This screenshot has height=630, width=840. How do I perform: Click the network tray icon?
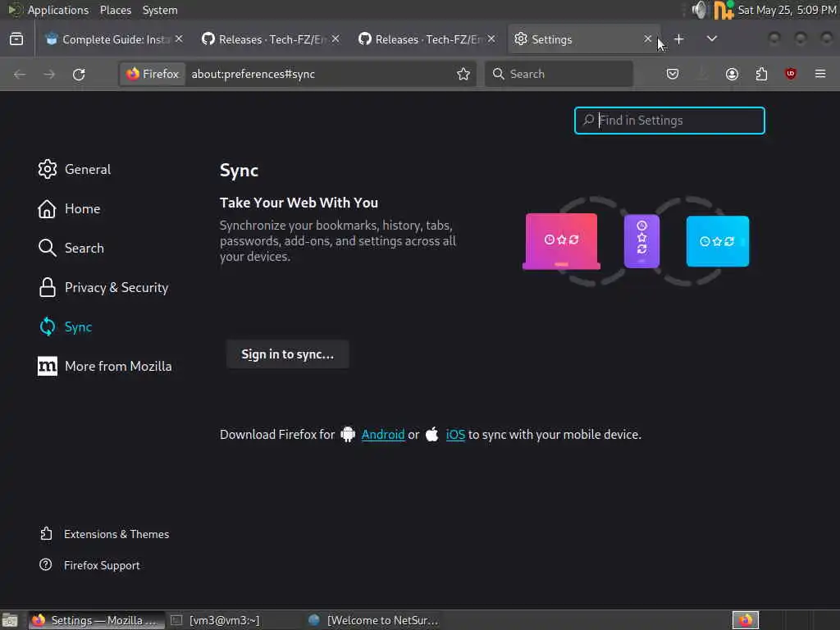[x=724, y=10]
